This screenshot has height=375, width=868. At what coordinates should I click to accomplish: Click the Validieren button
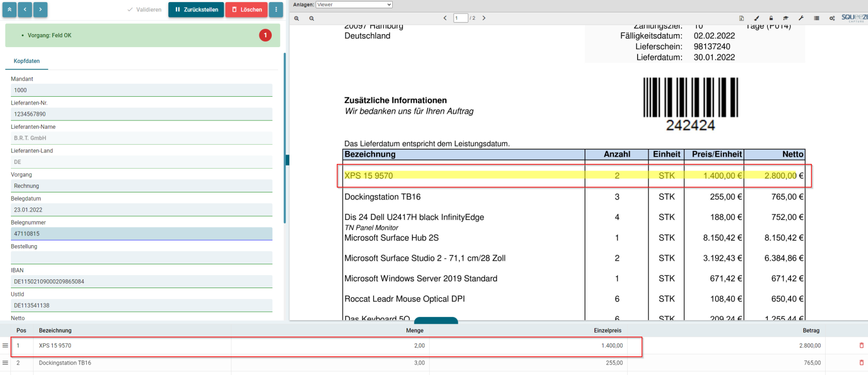145,9
